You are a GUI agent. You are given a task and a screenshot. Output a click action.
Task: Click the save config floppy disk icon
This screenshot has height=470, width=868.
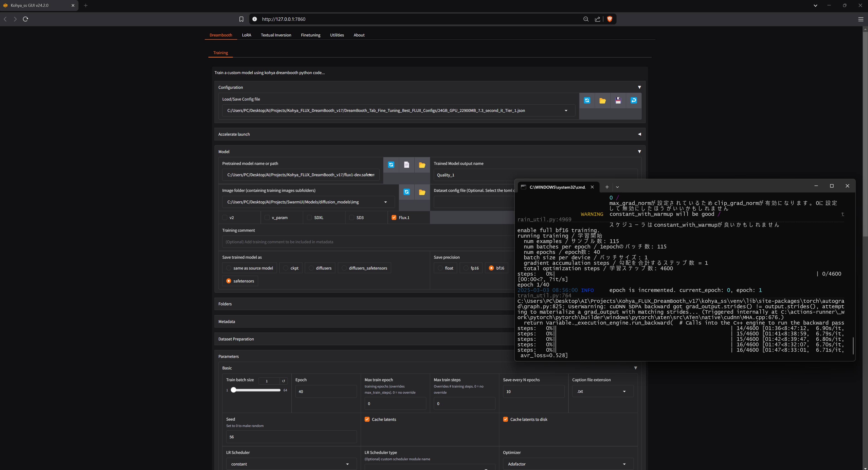pos(618,100)
